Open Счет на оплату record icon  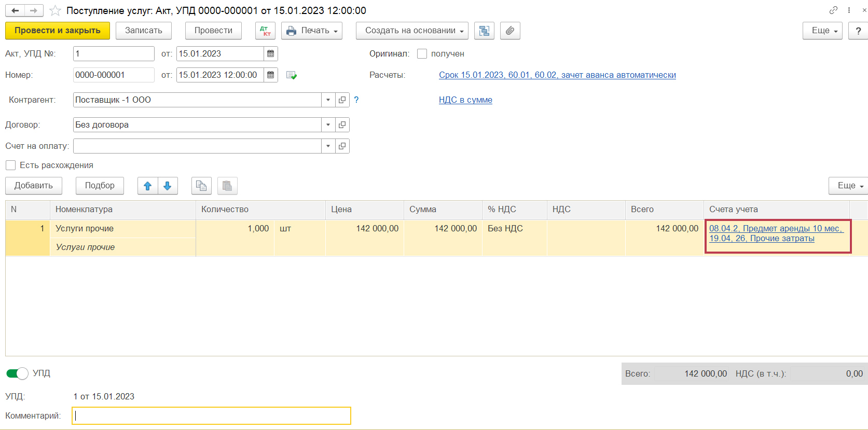pos(342,146)
